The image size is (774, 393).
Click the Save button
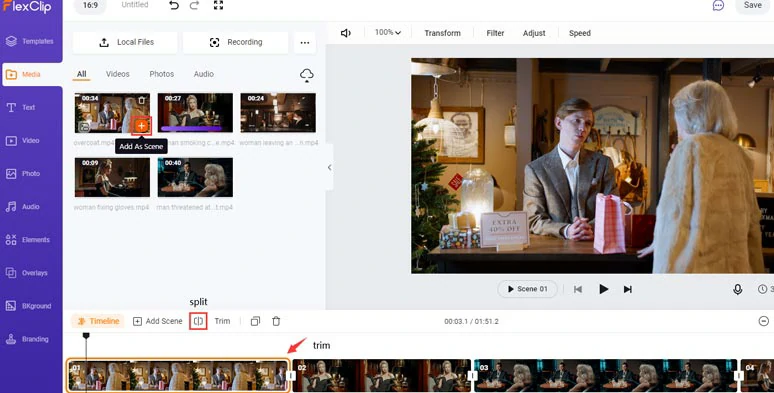click(x=753, y=5)
